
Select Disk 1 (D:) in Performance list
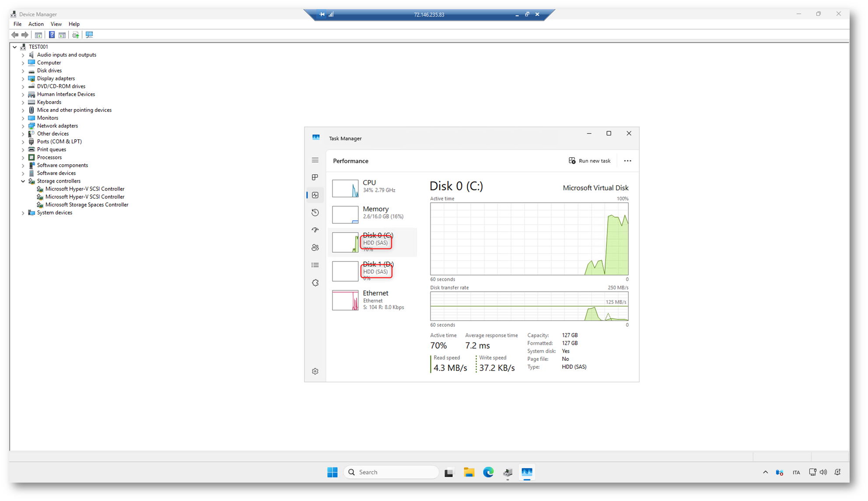(x=372, y=271)
